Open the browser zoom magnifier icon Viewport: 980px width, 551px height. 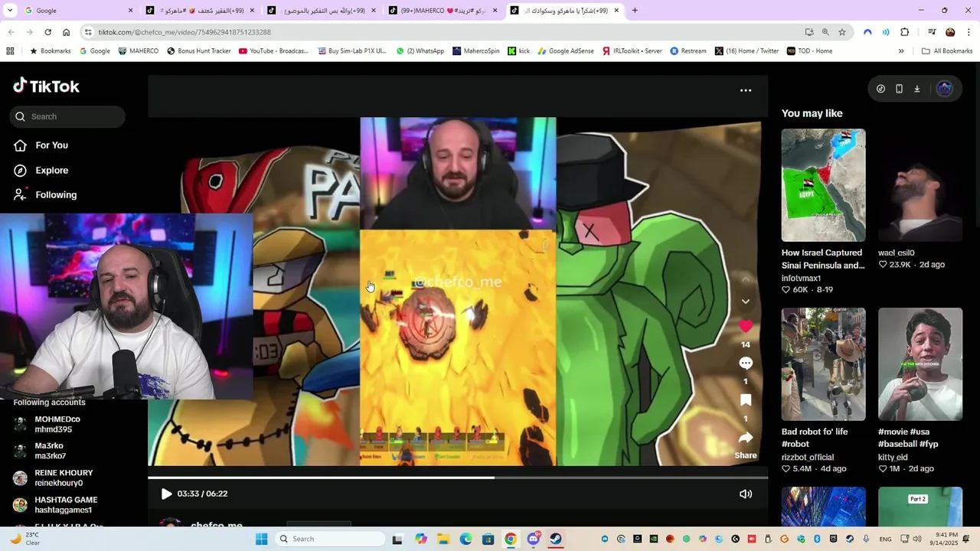(x=825, y=32)
